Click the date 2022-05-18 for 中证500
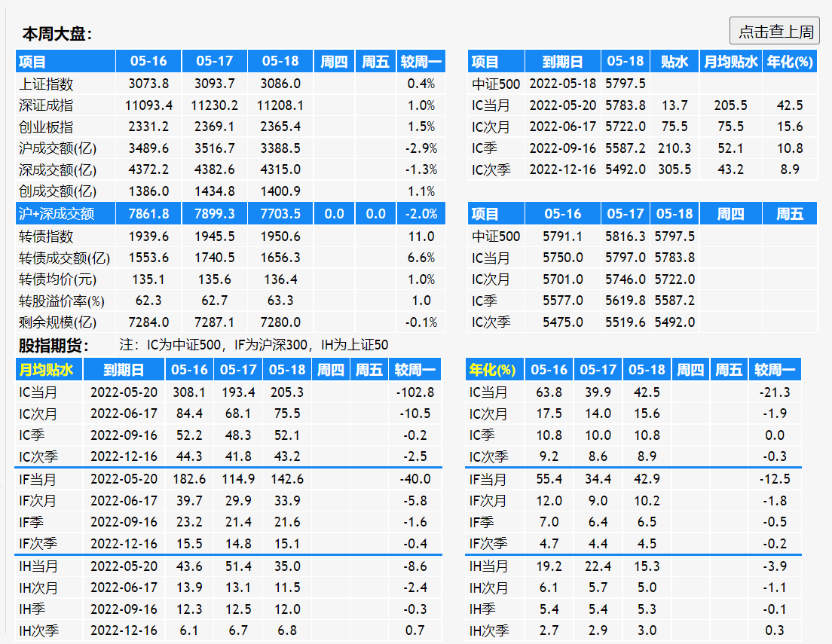The height and width of the screenshot is (644, 832). [x=562, y=84]
